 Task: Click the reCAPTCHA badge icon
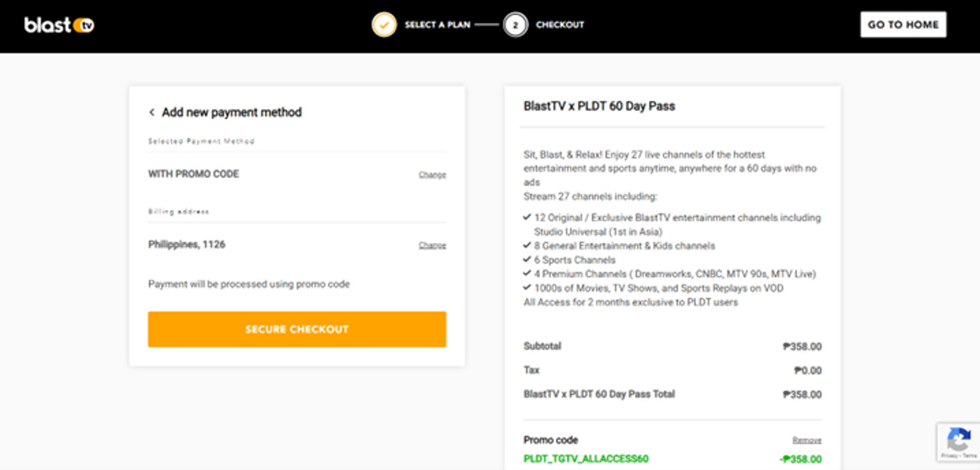[959, 440]
